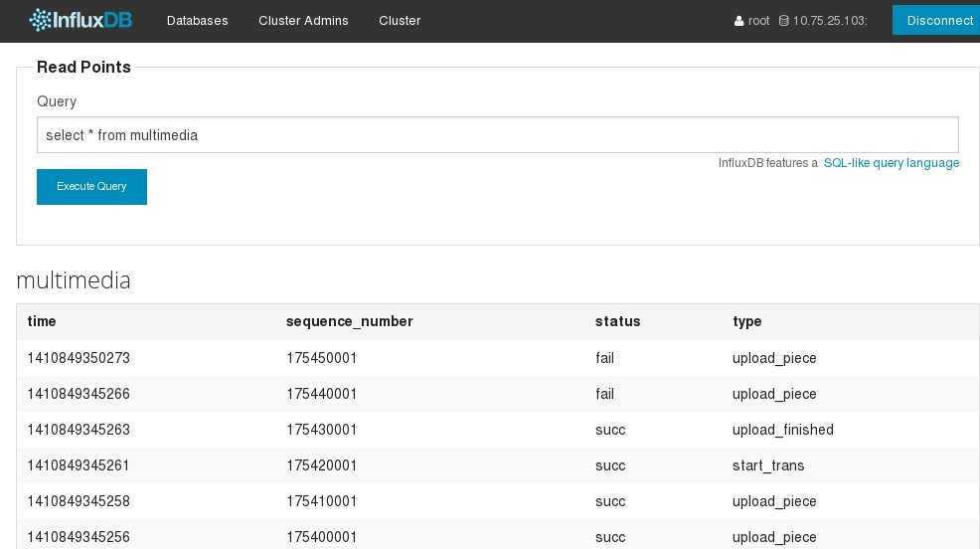
Task: Open the SQL-like query language link
Action: pyautogui.click(x=892, y=162)
